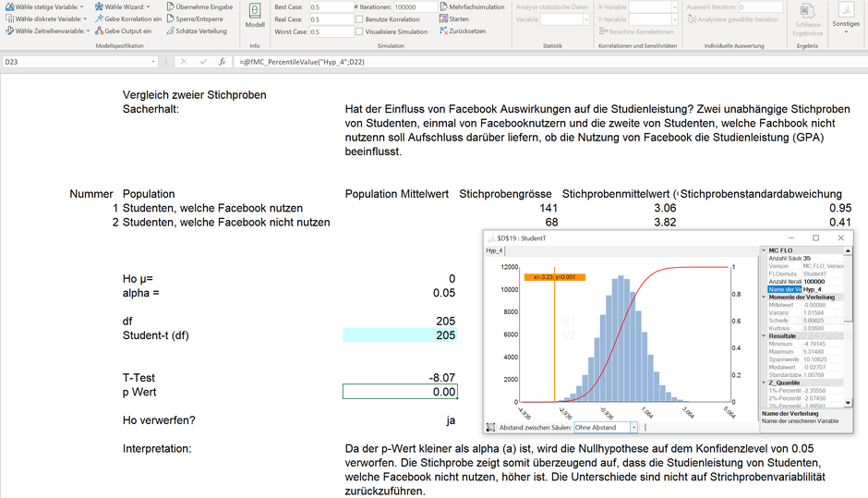Click the property panel scroll up arrow

(x=848, y=251)
